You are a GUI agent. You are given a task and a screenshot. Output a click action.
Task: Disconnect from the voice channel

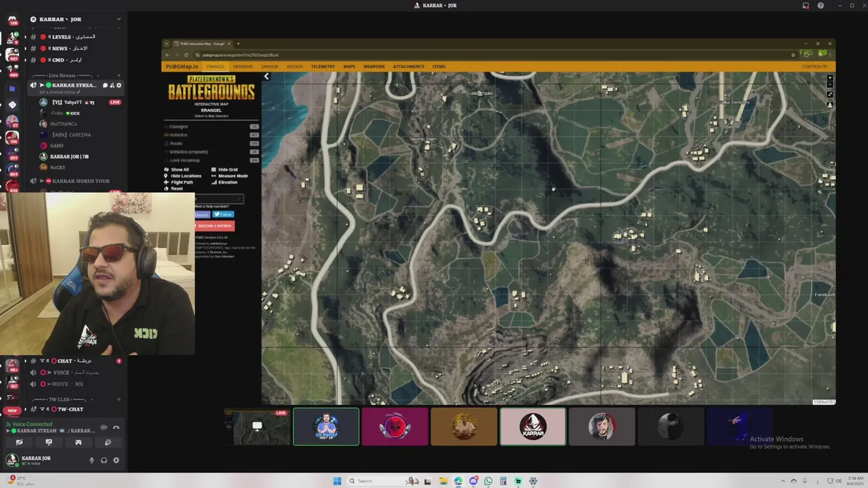pos(117,427)
